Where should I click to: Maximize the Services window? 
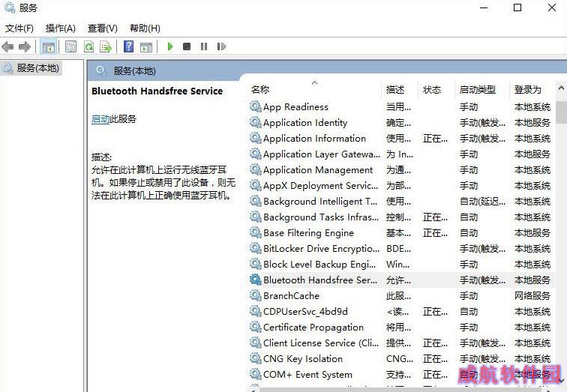point(517,7)
